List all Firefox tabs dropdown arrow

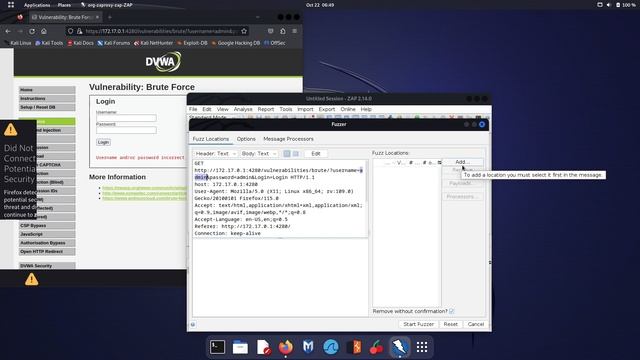258,17
